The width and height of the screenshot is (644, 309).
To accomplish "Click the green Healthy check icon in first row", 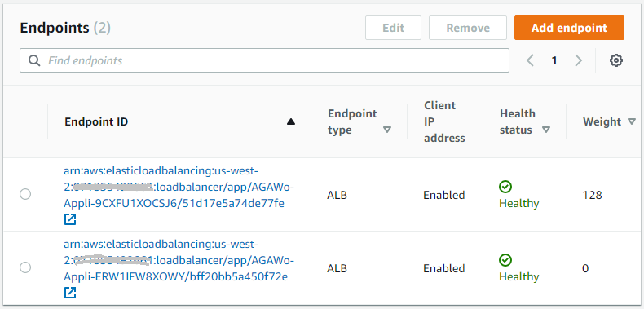I will pyautogui.click(x=505, y=187).
